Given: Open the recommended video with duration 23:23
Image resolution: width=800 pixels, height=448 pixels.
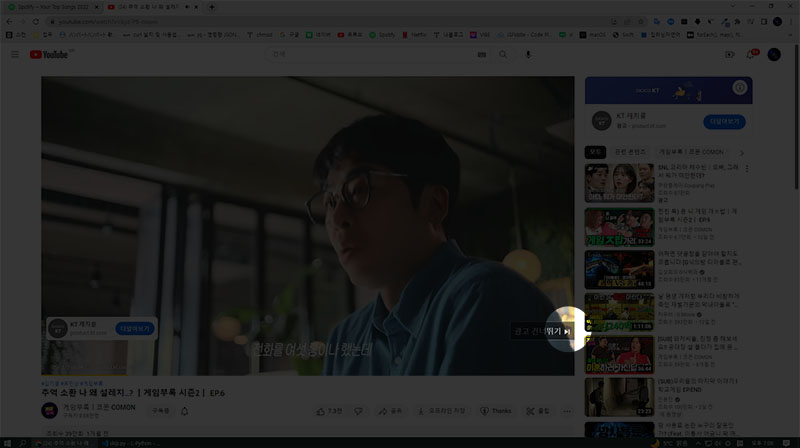Looking at the screenshot, I should [619, 397].
